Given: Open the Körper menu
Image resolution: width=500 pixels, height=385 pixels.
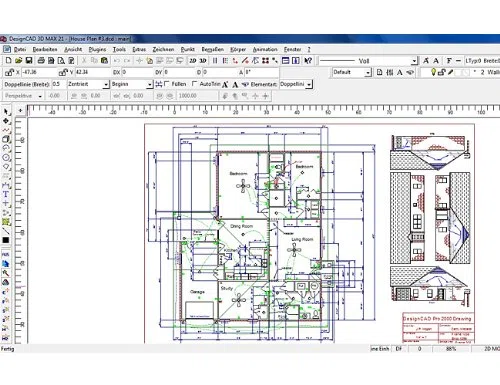Looking at the screenshot, I should click(238, 49).
